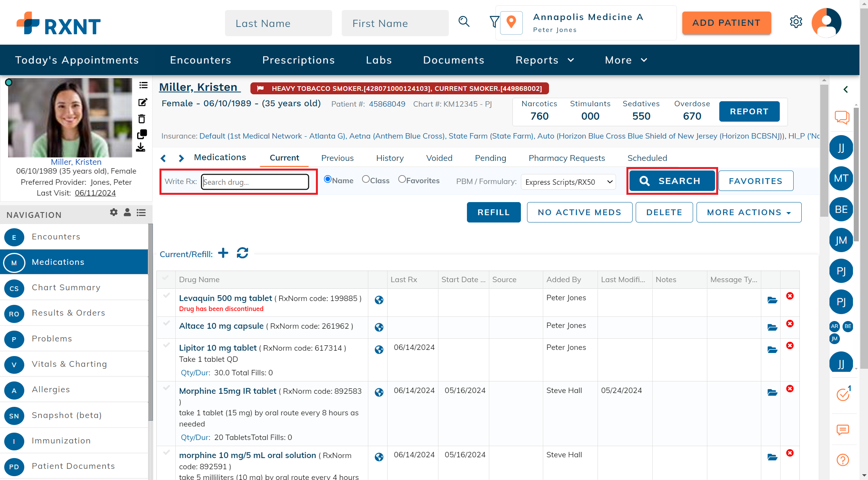Click inside the Search drug input field
Image resolution: width=868 pixels, height=480 pixels.
(255, 182)
